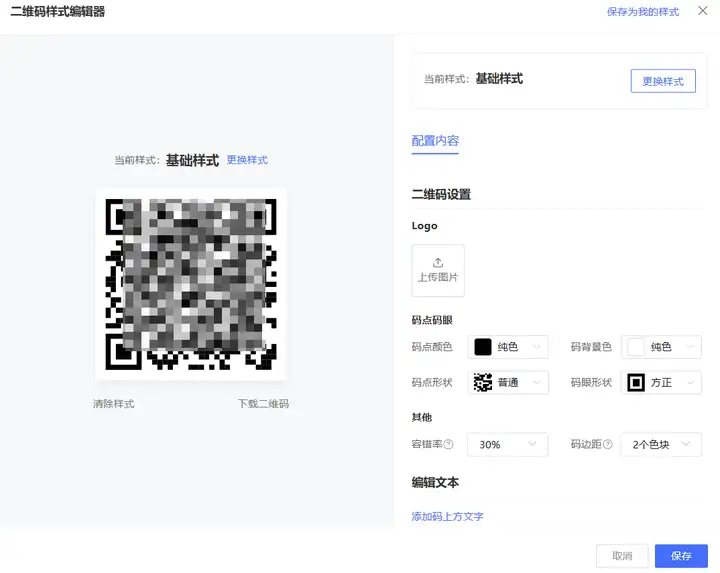Click the 码点形状 pattern icon

tap(483, 382)
